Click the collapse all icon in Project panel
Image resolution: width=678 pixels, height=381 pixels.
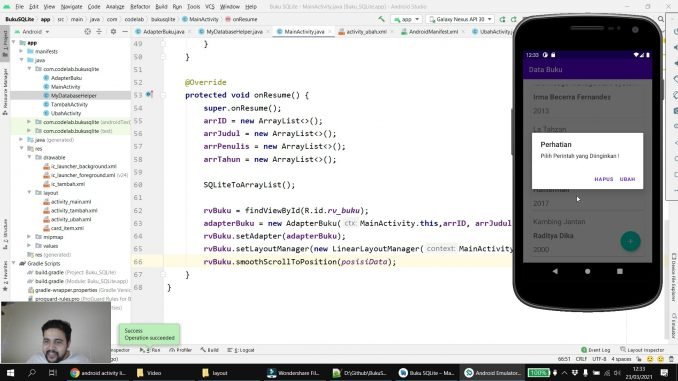(x=99, y=32)
